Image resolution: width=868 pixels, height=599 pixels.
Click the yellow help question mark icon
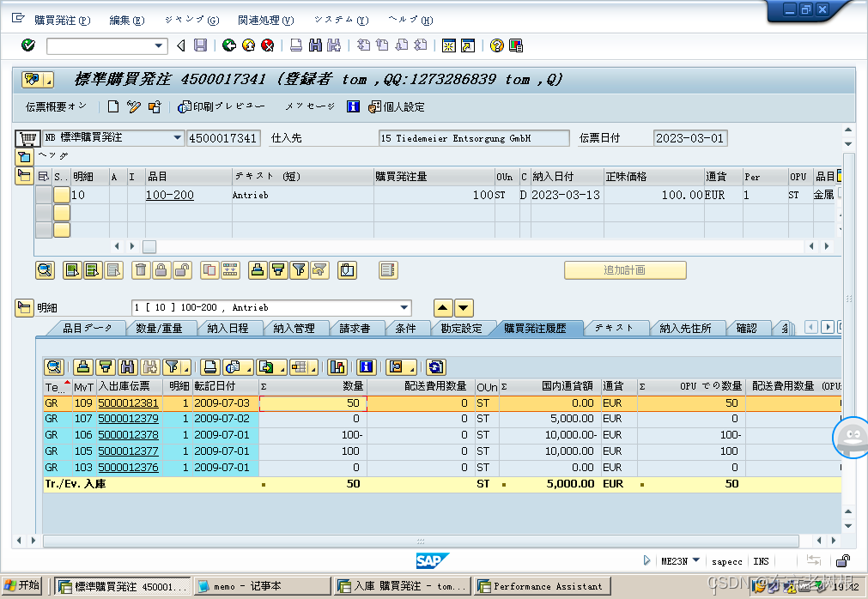click(495, 45)
